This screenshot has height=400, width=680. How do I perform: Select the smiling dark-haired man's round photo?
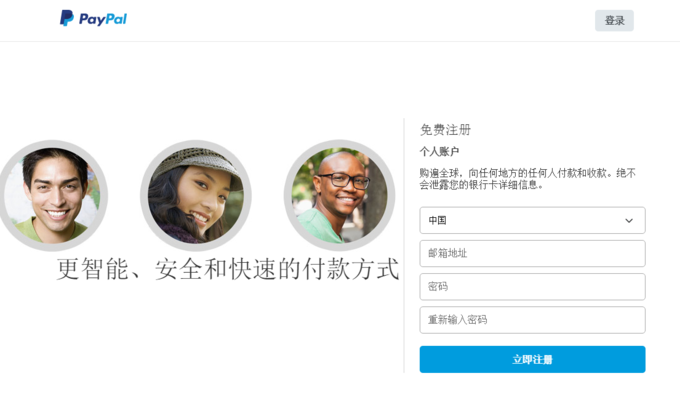coord(52,195)
